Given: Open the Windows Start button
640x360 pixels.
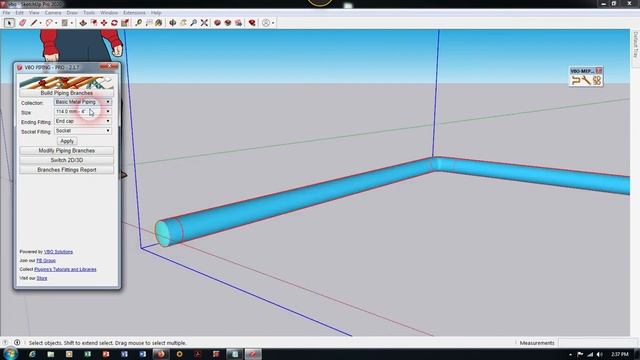Looking at the screenshot, I should click(x=10, y=354).
